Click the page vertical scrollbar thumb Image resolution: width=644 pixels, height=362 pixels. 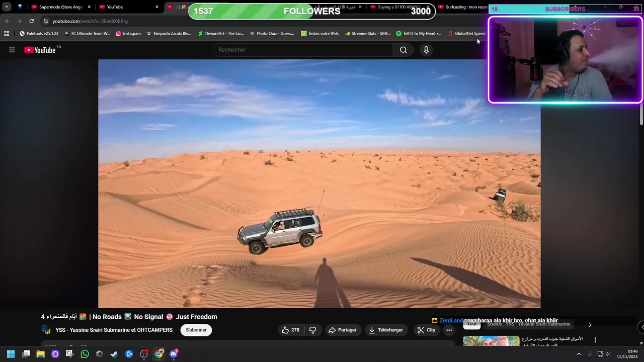point(641,114)
